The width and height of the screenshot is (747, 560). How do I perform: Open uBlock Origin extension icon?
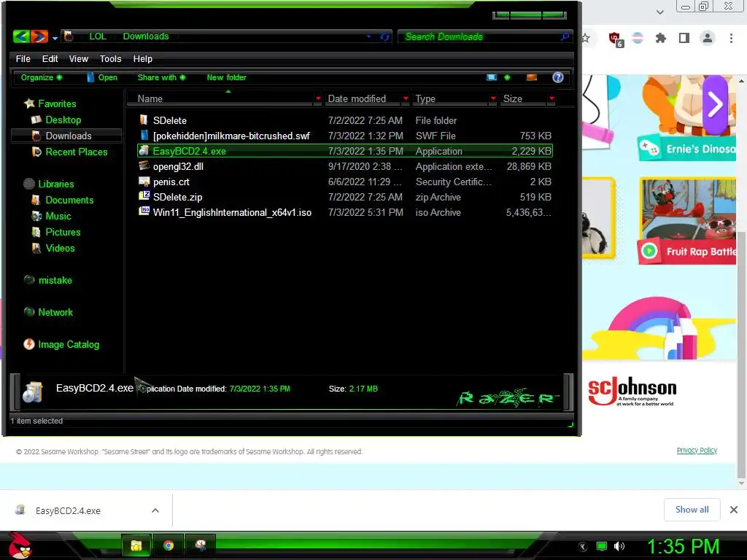pos(616,39)
